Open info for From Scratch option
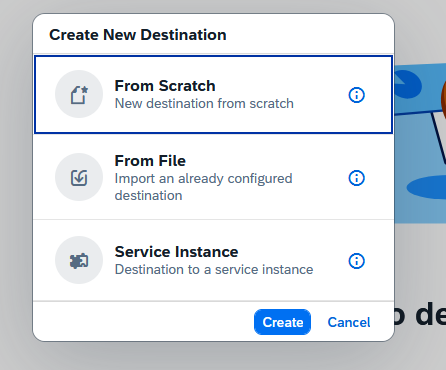Viewport: 446px width, 370px height. [x=356, y=95]
